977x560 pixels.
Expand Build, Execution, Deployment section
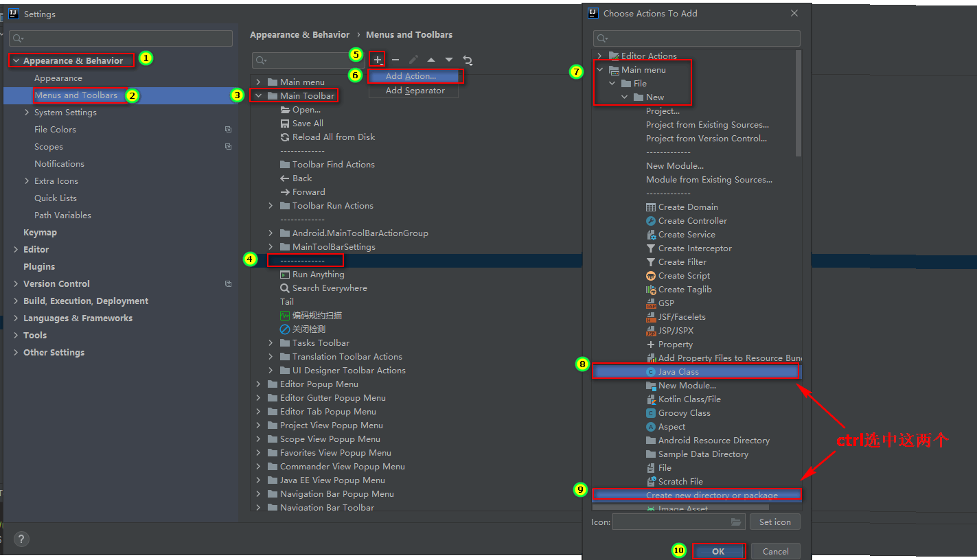pos(16,301)
